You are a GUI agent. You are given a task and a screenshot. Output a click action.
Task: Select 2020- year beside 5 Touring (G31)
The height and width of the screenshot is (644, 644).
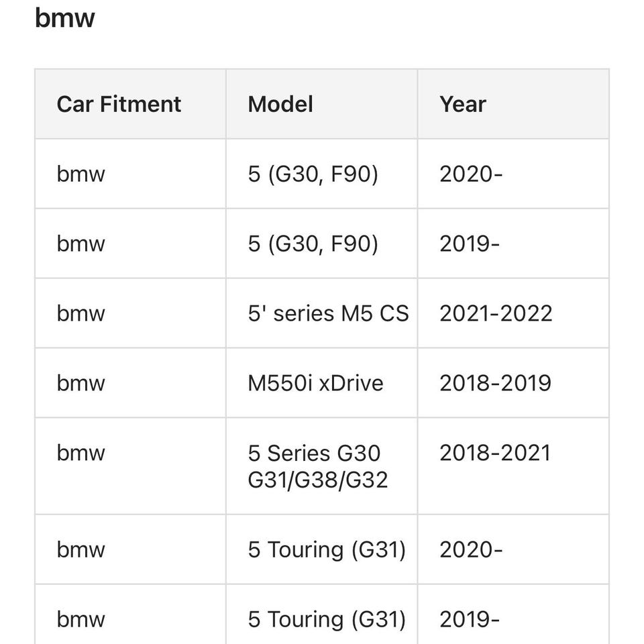pyautogui.click(x=471, y=549)
